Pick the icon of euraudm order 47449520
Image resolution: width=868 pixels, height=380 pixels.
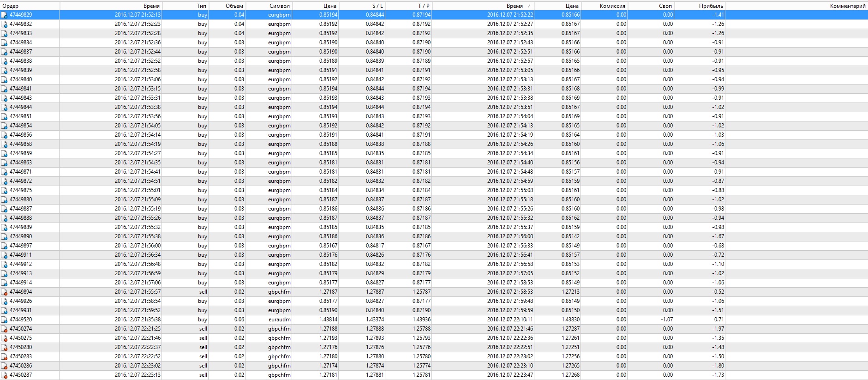point(4,320)
